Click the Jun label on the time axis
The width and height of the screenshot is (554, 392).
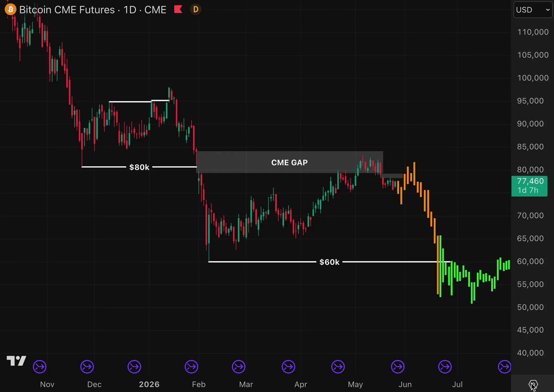(405, 384)
